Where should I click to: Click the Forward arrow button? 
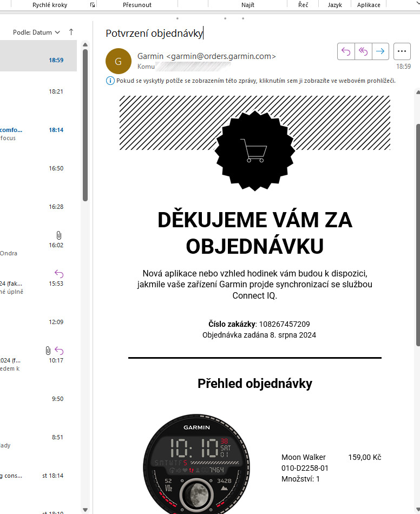[380, 51]
